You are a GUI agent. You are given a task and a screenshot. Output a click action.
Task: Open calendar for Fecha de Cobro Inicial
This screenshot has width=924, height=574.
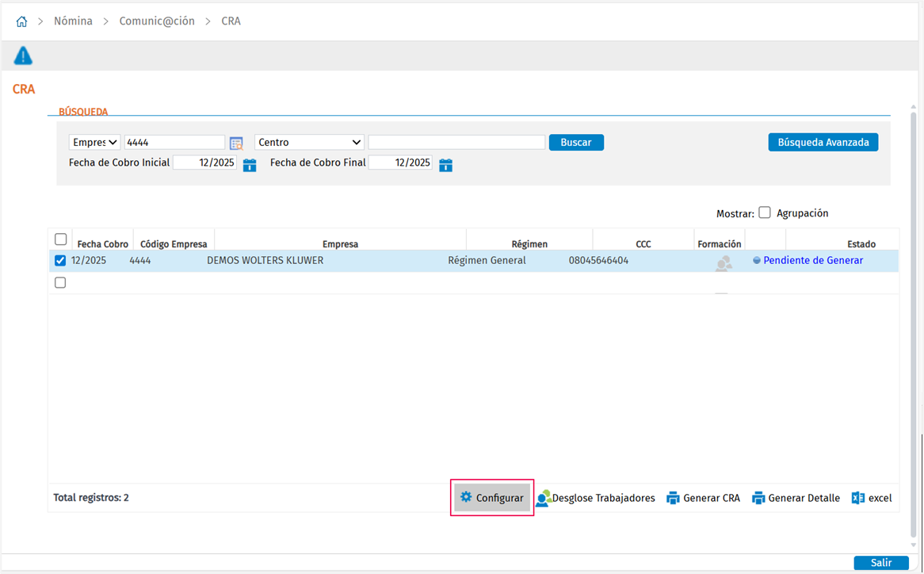click(x=250, y=164)
